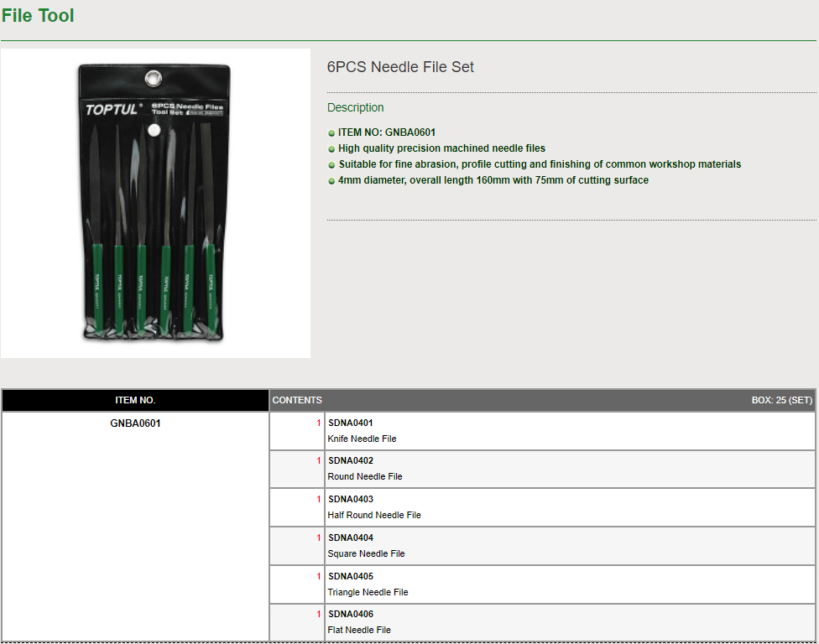Viewport: 819px width, 644px height.
Task: Click the 'CONTENTS' table column header
Action: click(x=297, y=400)
